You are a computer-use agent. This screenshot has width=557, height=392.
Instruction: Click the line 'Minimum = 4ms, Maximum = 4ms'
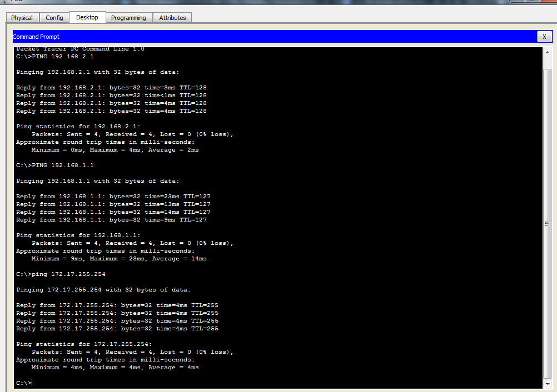pos(115,368)
